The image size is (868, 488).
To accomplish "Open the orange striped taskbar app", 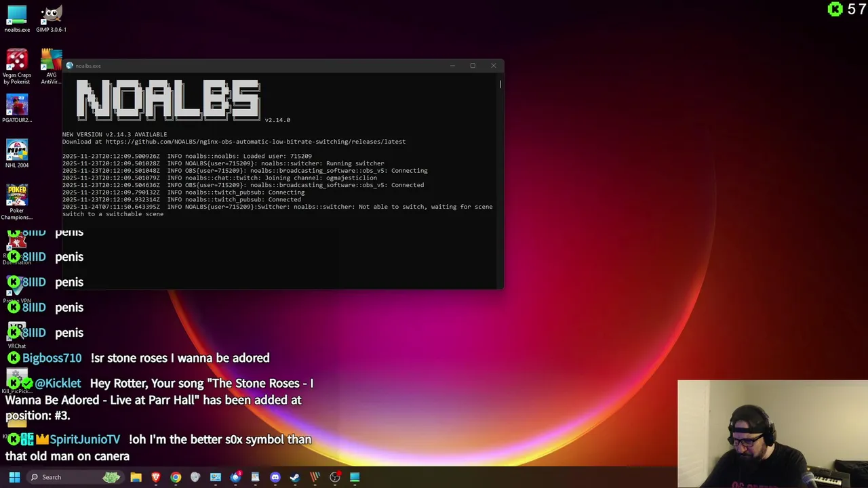I will coord(315,477).
